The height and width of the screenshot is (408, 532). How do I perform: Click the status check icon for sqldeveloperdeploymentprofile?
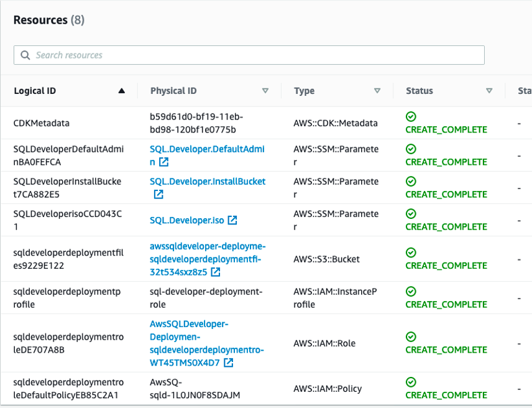tap(410, 291)
